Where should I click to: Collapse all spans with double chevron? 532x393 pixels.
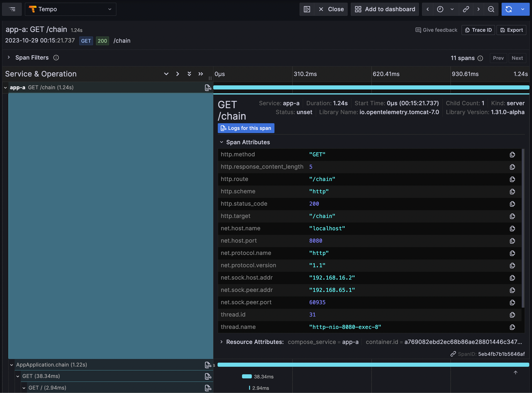pos(200,74)
